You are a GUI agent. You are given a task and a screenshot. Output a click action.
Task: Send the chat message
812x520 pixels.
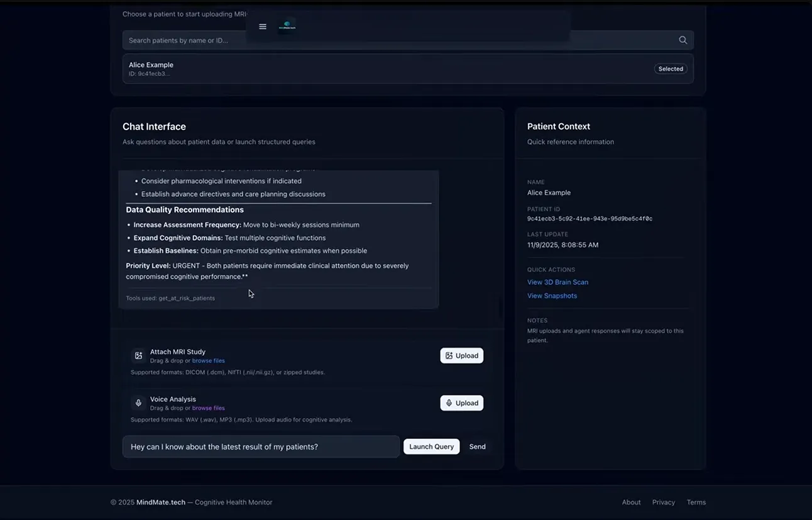[478, 446]
